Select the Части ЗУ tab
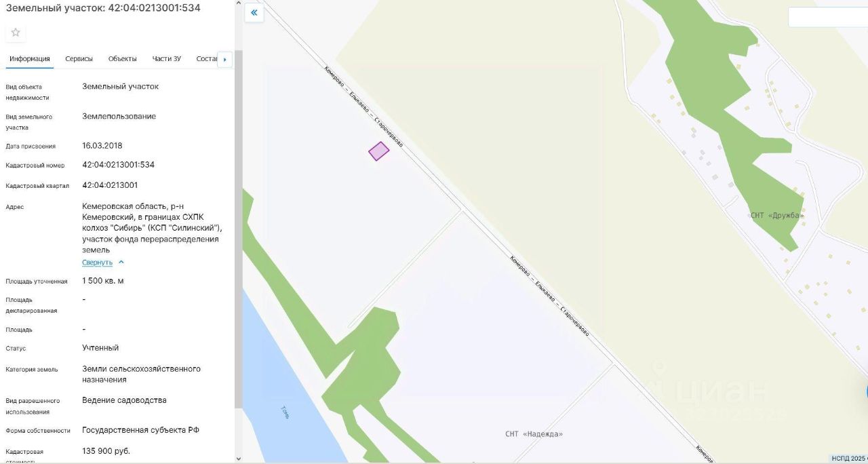 click(x=167, y=59)
